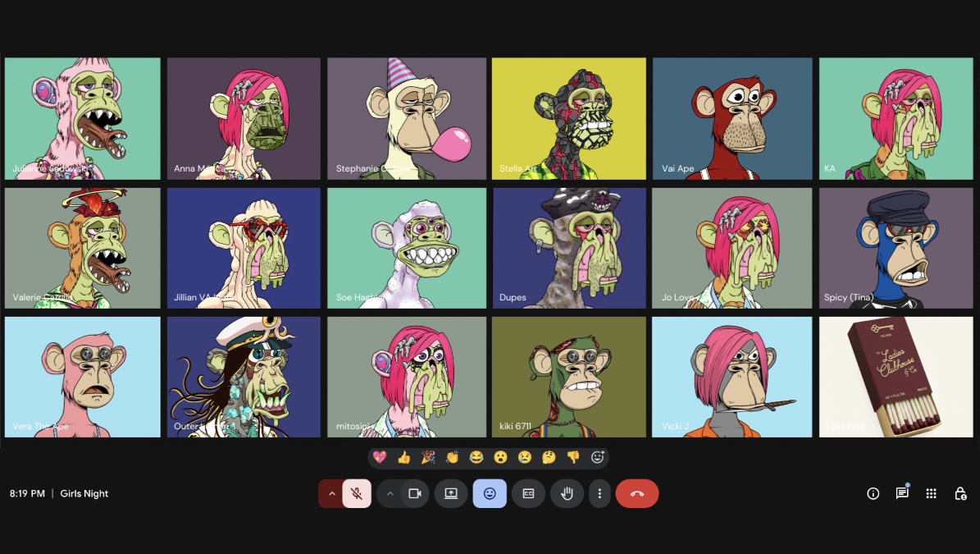Click the Girls Night meeting name
The height and width of the screenshot is (554, 980).
84,493
